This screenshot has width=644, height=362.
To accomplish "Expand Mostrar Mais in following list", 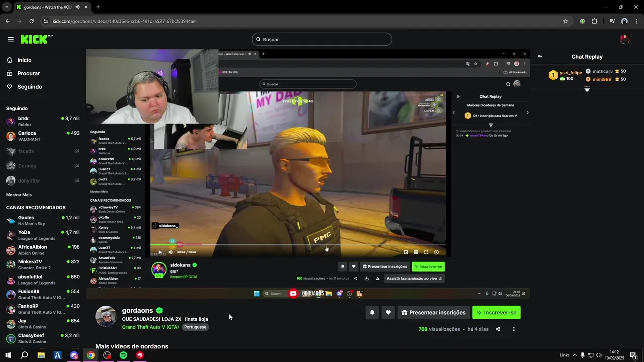I will point(19,195).
